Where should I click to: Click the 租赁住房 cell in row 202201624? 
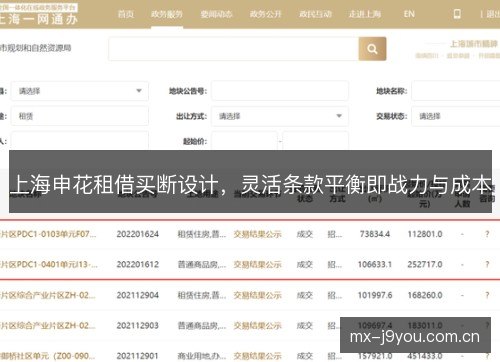coord(202,234)
